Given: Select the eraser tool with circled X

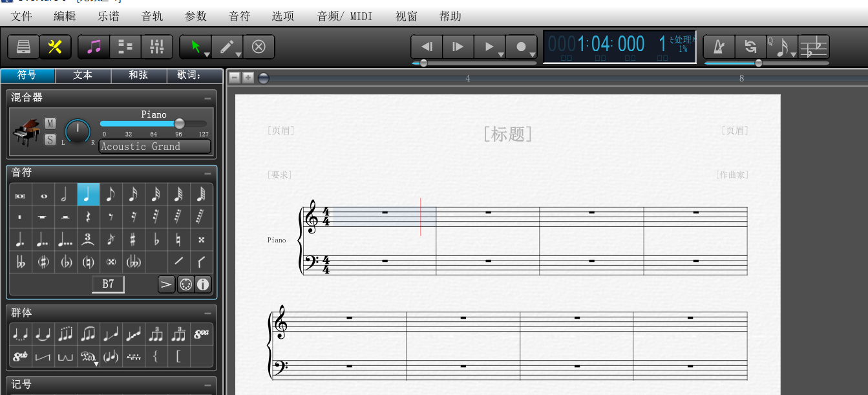Looking at the screenshot, I should (x=259, y=47).
